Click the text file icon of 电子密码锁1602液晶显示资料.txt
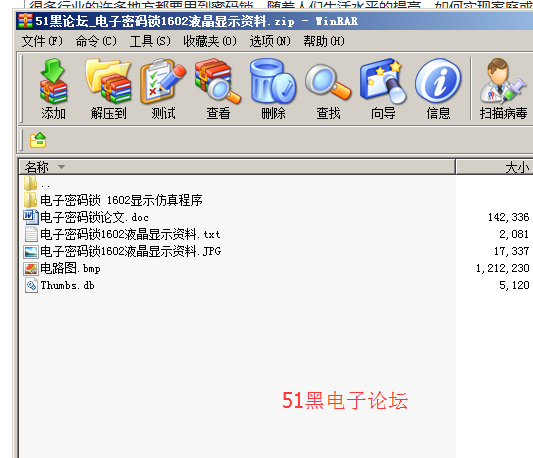 click(x=31, y=234)
